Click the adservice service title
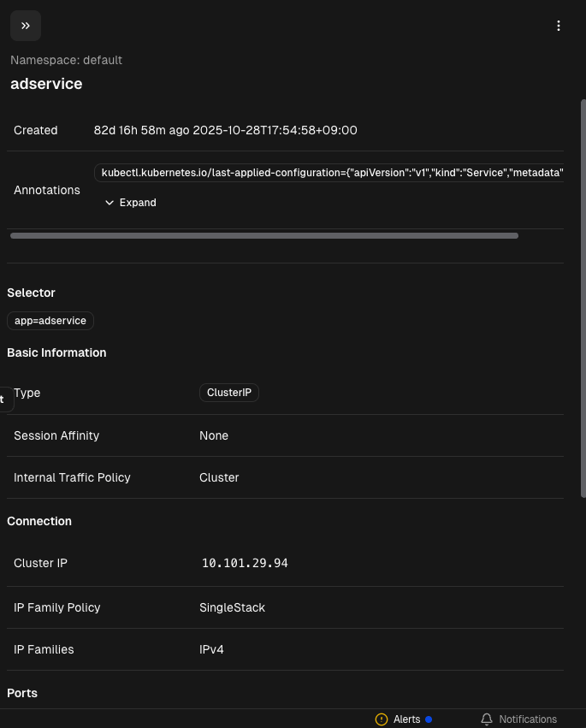Screen dimensions: 586x728 [x=46, y=84]
